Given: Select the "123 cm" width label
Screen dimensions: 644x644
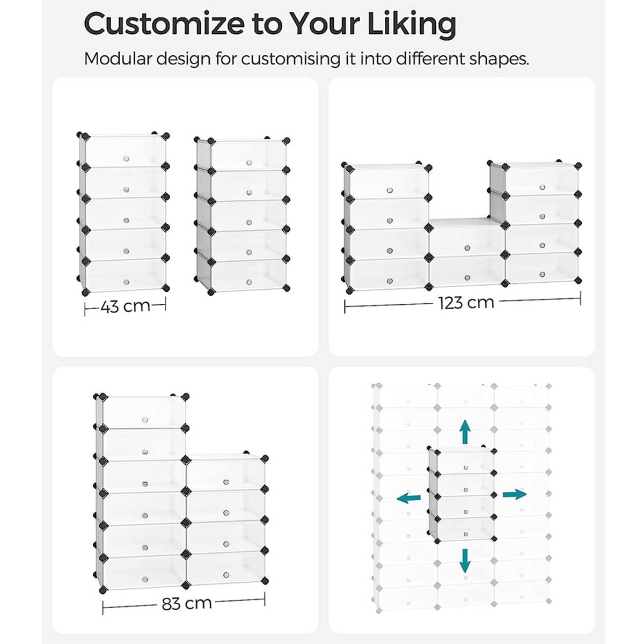Looking at the screenshot, I should point(466,303).
